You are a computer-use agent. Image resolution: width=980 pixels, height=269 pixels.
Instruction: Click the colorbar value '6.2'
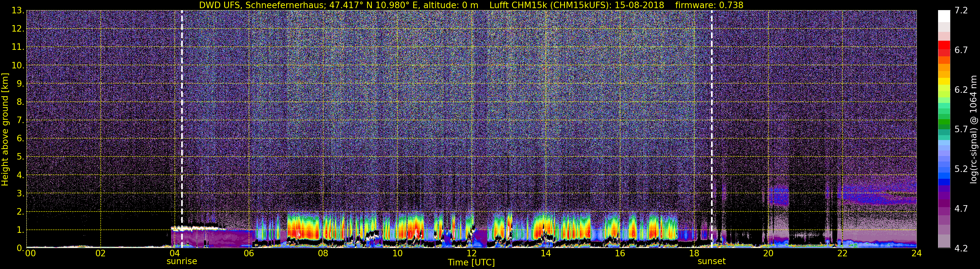(961, 90)
